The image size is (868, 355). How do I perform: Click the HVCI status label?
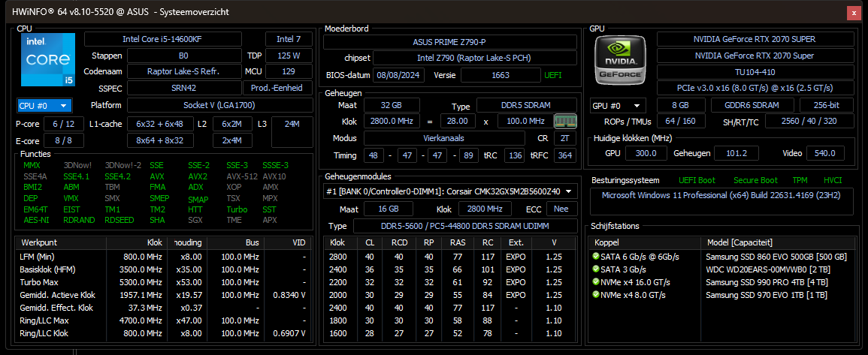click(833, 180)
